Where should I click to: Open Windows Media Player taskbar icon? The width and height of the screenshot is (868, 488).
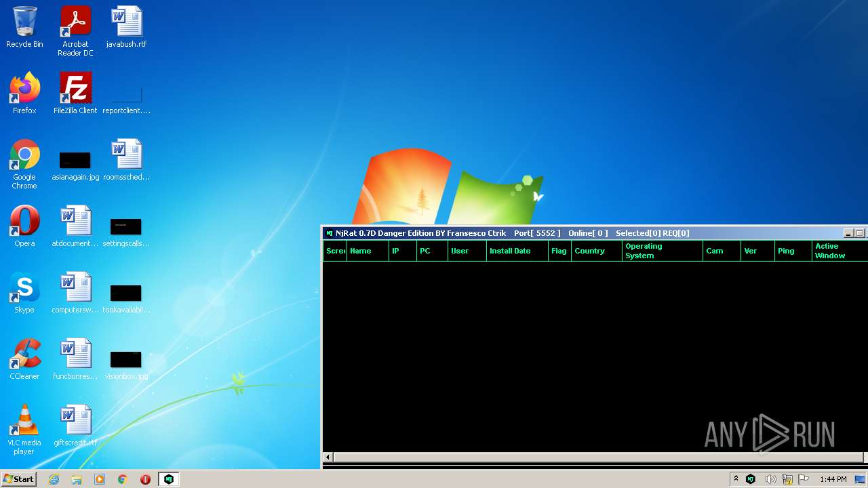pos(100,479)
